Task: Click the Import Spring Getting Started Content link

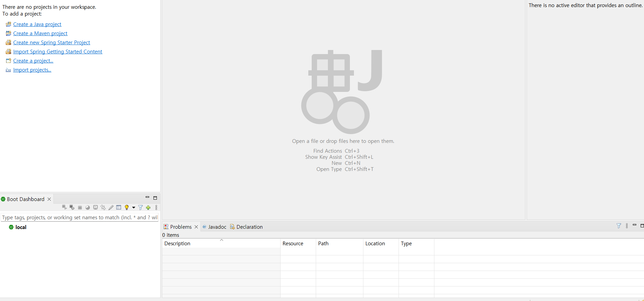Action: point(58,52)
